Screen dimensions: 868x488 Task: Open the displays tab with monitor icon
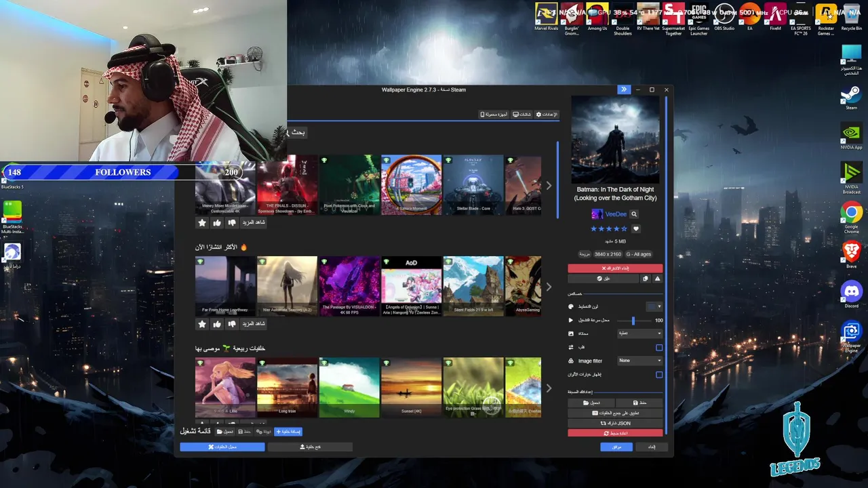tap(521, 115)
